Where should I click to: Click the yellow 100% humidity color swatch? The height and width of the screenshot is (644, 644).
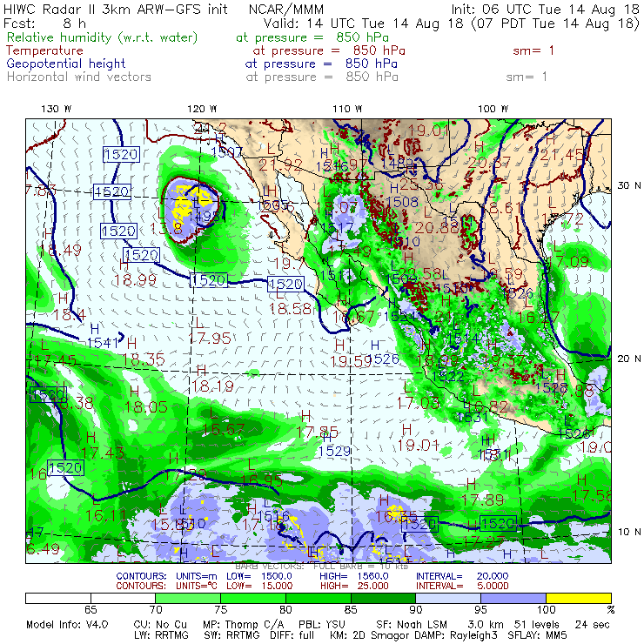point(579,598)
